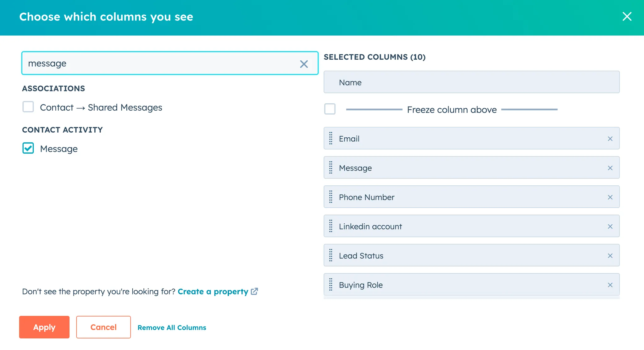Close the column chooser dialog
Screen dimensions: 644x350
tap(627, 17)
